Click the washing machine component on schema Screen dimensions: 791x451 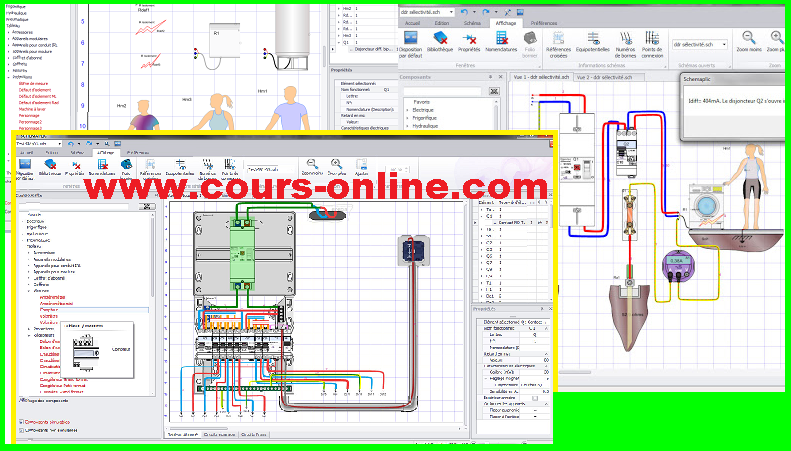point(706,205)
